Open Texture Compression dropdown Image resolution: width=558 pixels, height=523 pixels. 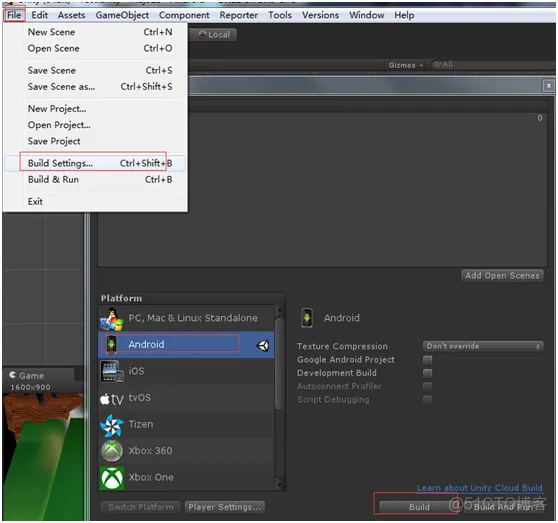click(x=483, y=346)
